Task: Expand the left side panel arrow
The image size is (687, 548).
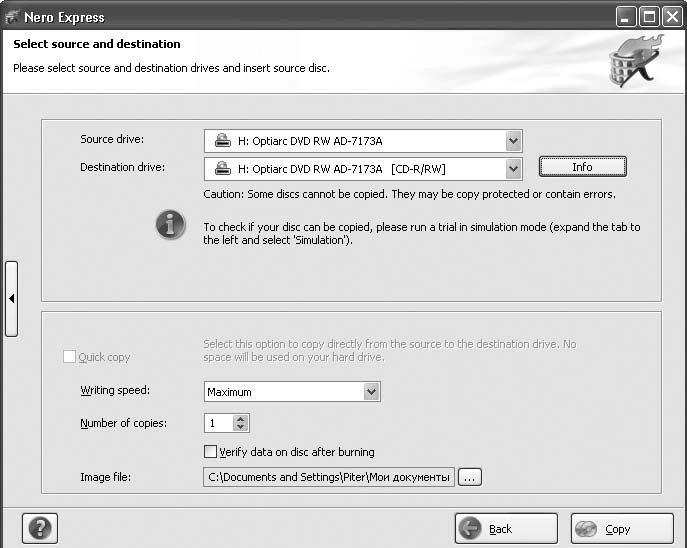Action: pos(11,299)
